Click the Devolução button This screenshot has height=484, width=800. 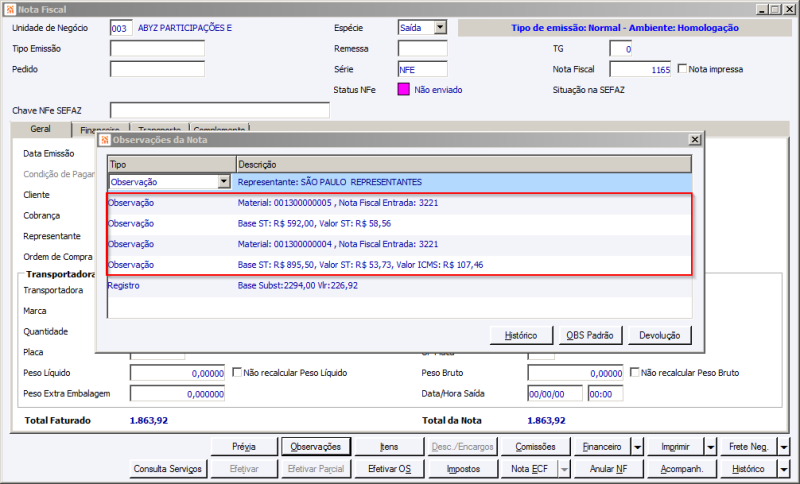point(660,336)
